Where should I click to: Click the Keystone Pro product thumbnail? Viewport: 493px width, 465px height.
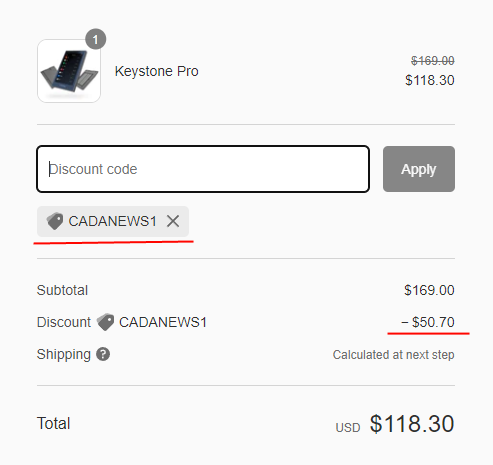click(69, 71)
